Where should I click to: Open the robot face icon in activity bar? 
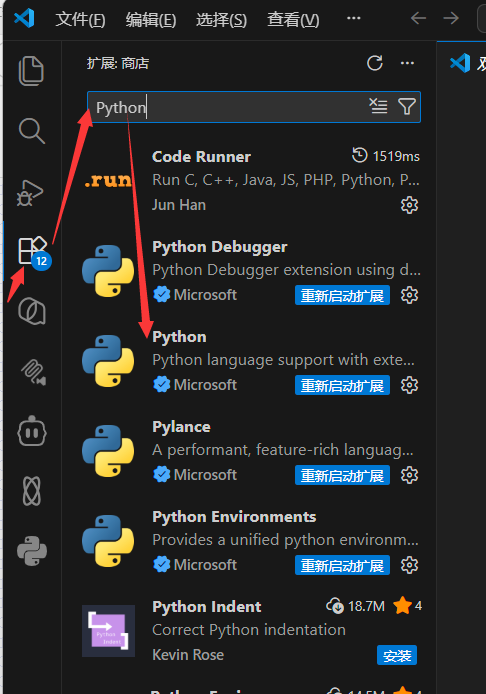(32, 431)
